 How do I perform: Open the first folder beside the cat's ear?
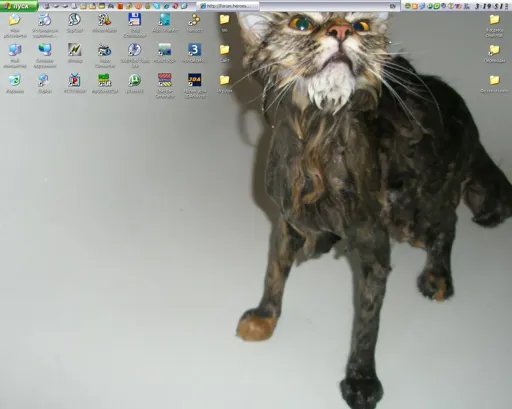pyautogui.click(x=225, y=20)
